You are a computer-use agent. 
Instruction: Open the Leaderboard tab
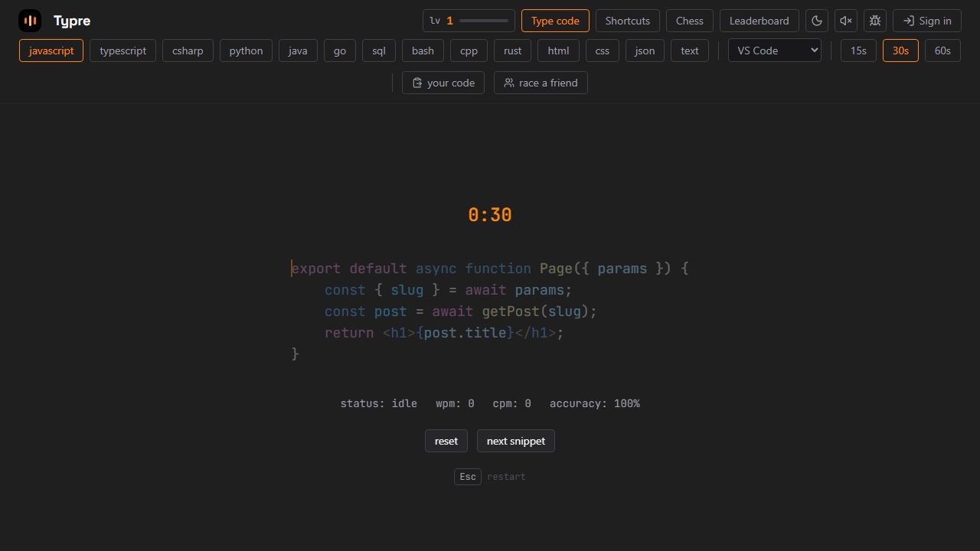[759, 21]
